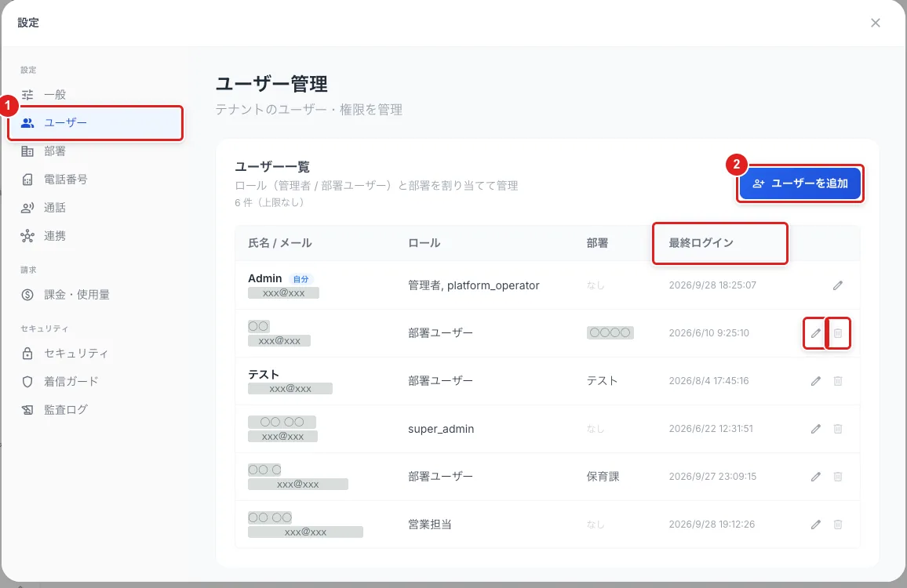Click the dollar icon beside 課金・使用量

click(x=27, y=294)
